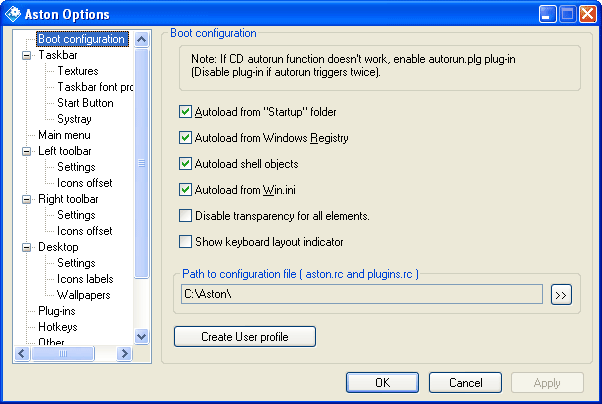Open Icons offset under Left toolbar

click(84, 183)
